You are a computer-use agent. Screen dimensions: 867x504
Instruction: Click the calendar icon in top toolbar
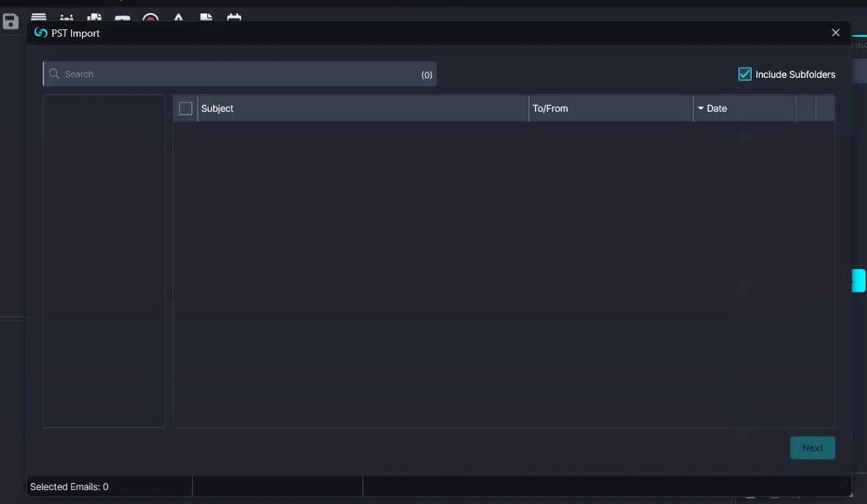coord(234,18)
